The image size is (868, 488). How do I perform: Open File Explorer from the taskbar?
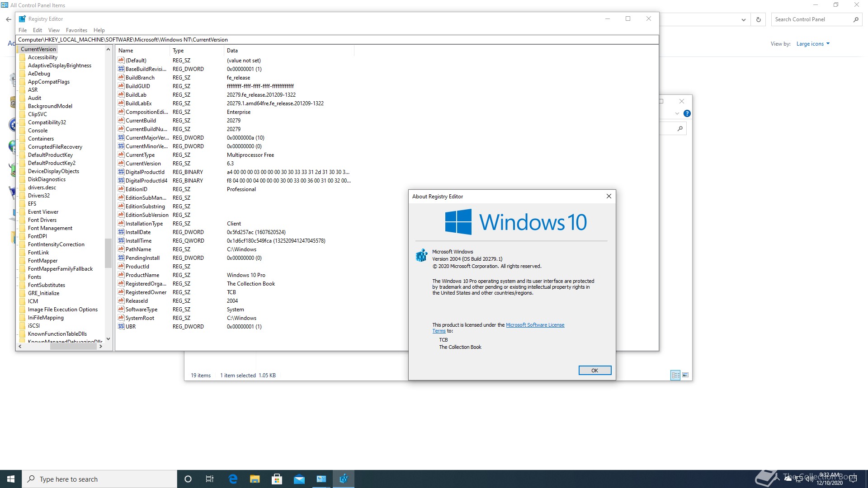(x=255, y=479)
